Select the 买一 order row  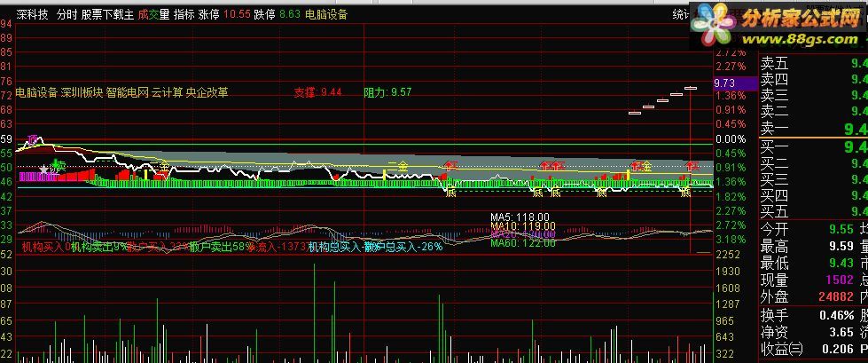coord(814,146)
